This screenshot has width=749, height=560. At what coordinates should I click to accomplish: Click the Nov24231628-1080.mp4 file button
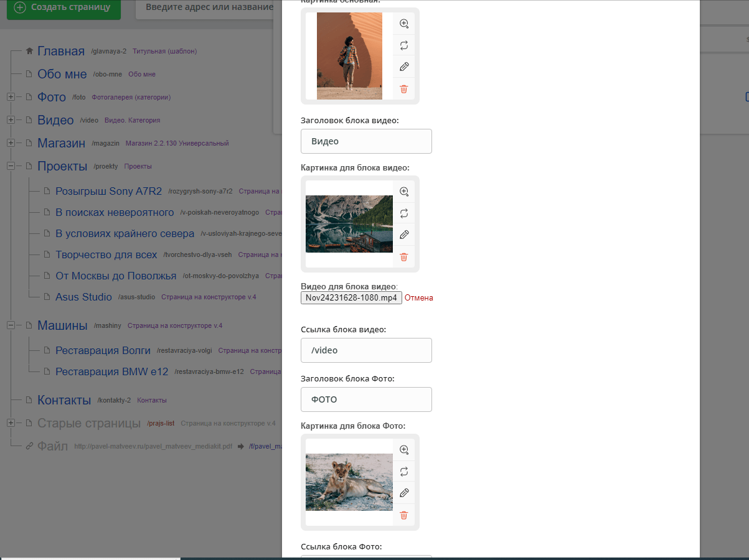click(351, 298)
